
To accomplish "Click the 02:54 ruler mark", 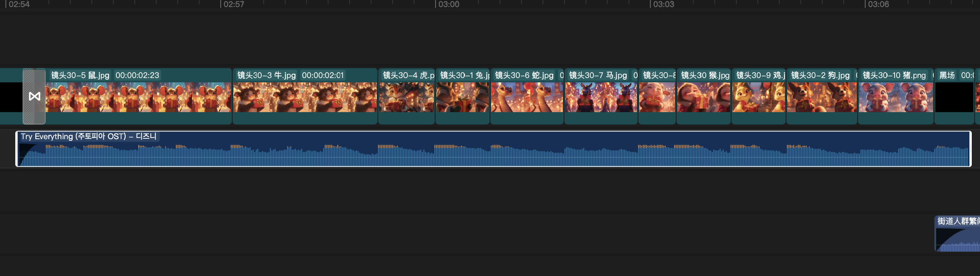I will click(x=19, y=4).
